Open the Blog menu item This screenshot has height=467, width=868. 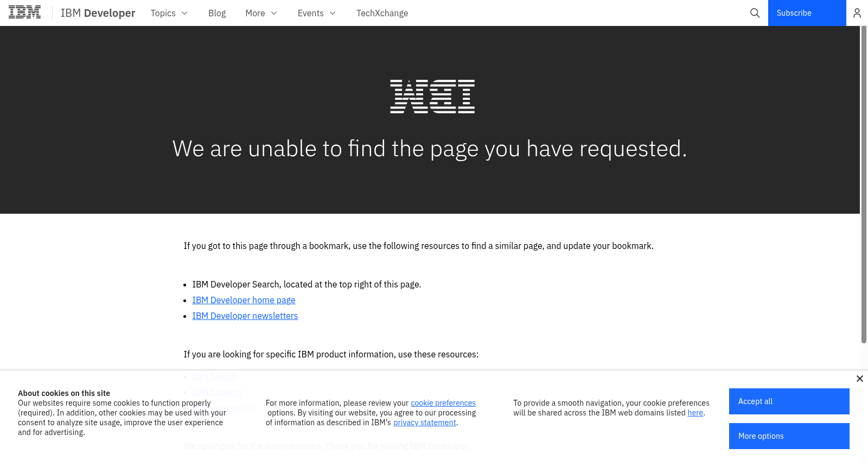coord(217,13)
